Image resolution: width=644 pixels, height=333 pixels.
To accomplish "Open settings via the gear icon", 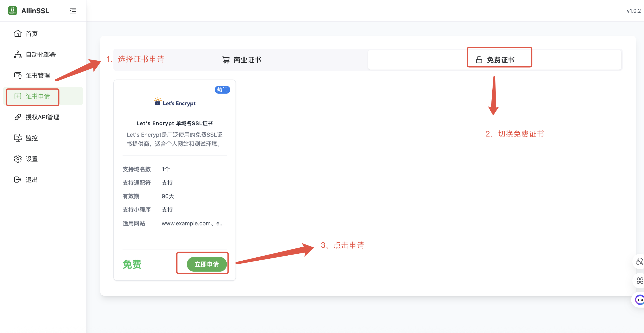I will (x=18, y=159).
